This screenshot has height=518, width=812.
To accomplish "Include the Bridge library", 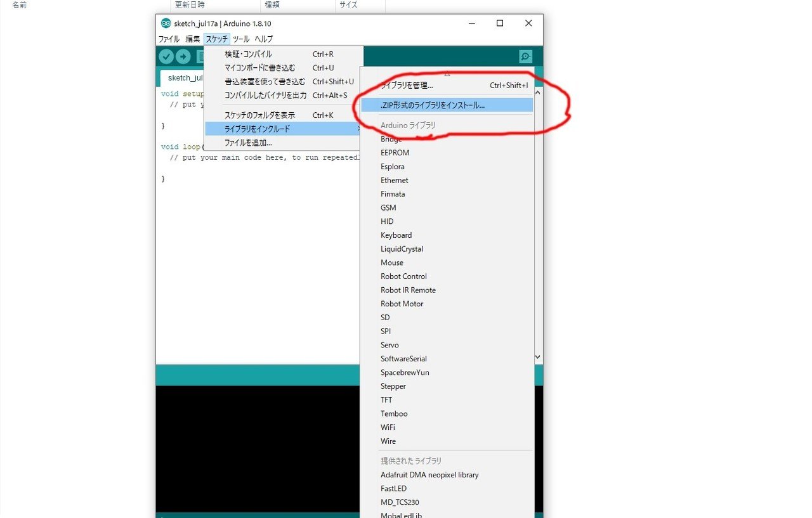I will [447, 139].
